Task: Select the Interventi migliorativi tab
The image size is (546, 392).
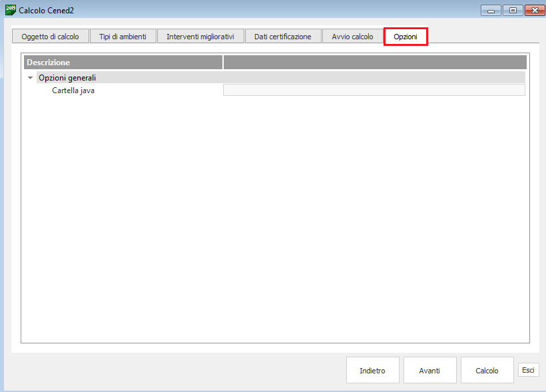Action: (x=200, y=37)
